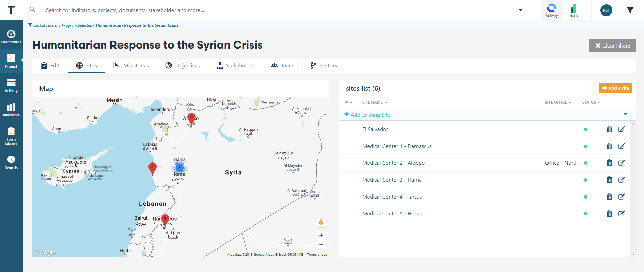Click the global filter funnel icon
This screenshot has height=272, width=644.
coord(630,10)
